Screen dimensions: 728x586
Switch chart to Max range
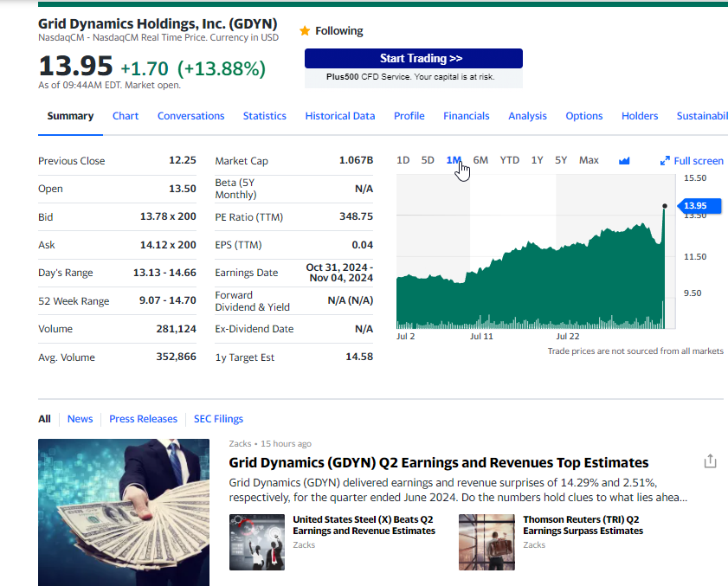coord(589,160)
